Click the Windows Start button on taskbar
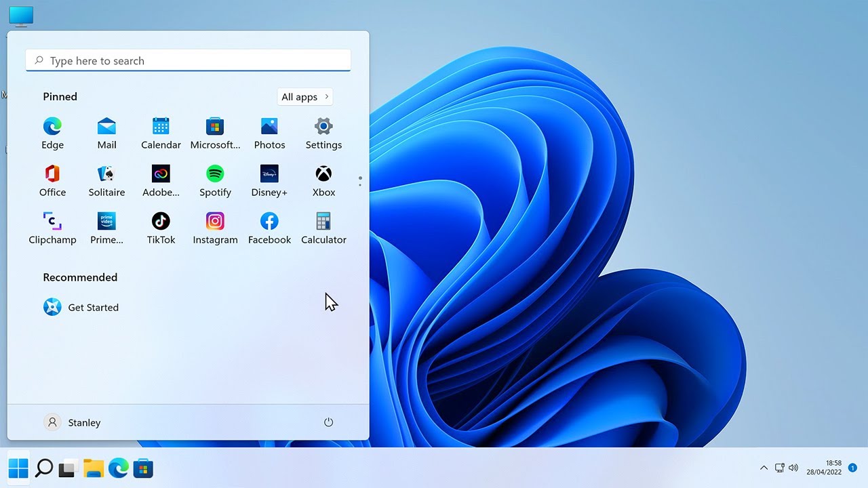 tap(18, 468)
